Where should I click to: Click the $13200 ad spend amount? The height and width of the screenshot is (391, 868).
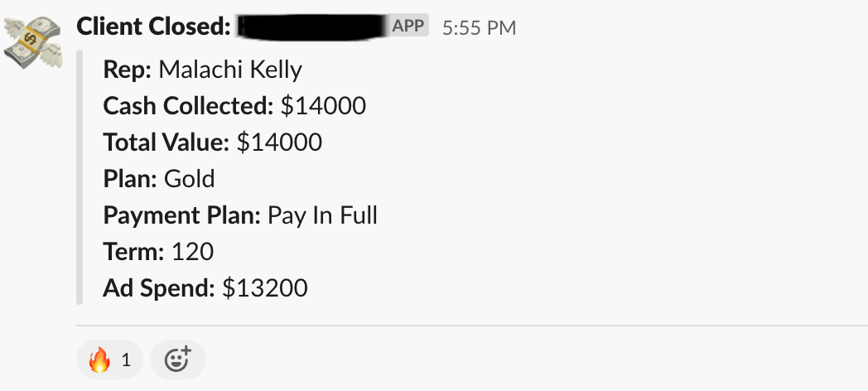click(x=265, y=288)
